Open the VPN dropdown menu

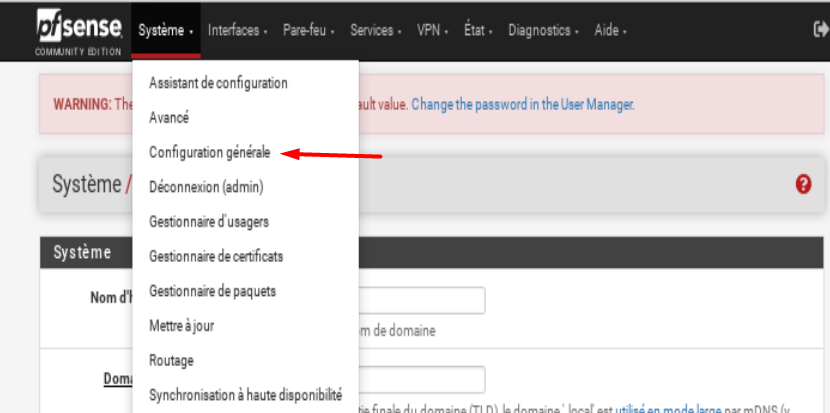[432, 31]
